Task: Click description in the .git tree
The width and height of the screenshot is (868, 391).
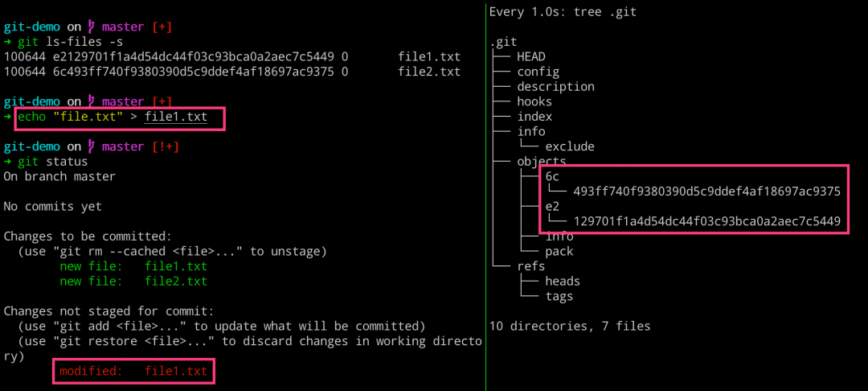Action: (x=556, y=86)
